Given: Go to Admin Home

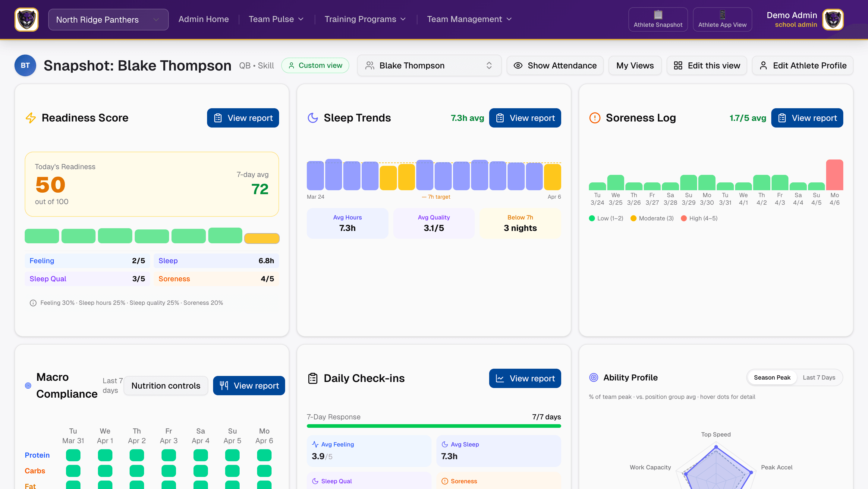Looking at the screenshot, I should tap(203, 19).
